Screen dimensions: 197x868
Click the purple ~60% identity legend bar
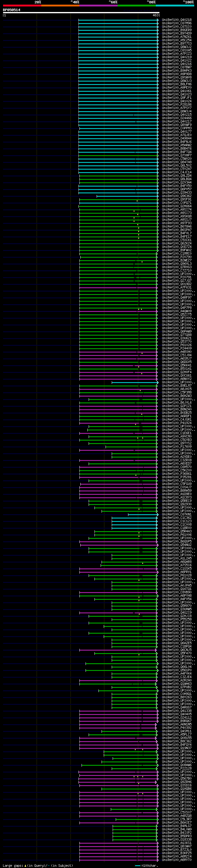click(98, 6)
